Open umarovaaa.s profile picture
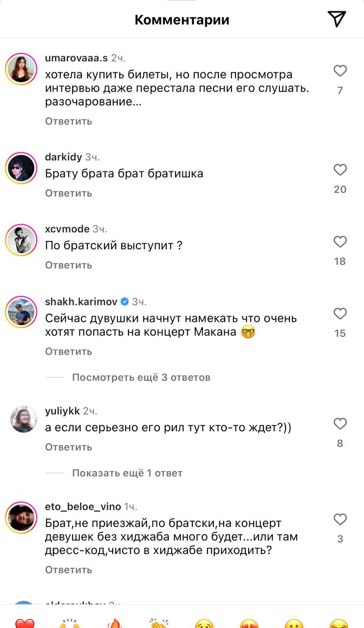The width and height of the screenshot is (364, 628). [21, 70]
